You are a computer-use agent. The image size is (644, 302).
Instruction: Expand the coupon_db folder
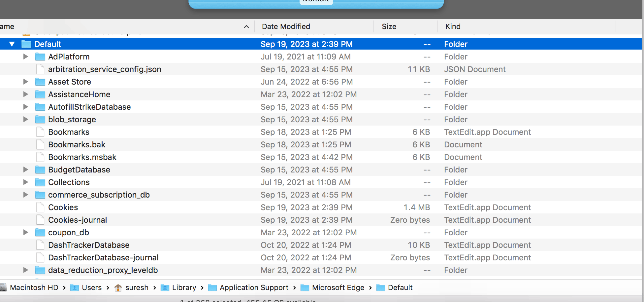26,232
